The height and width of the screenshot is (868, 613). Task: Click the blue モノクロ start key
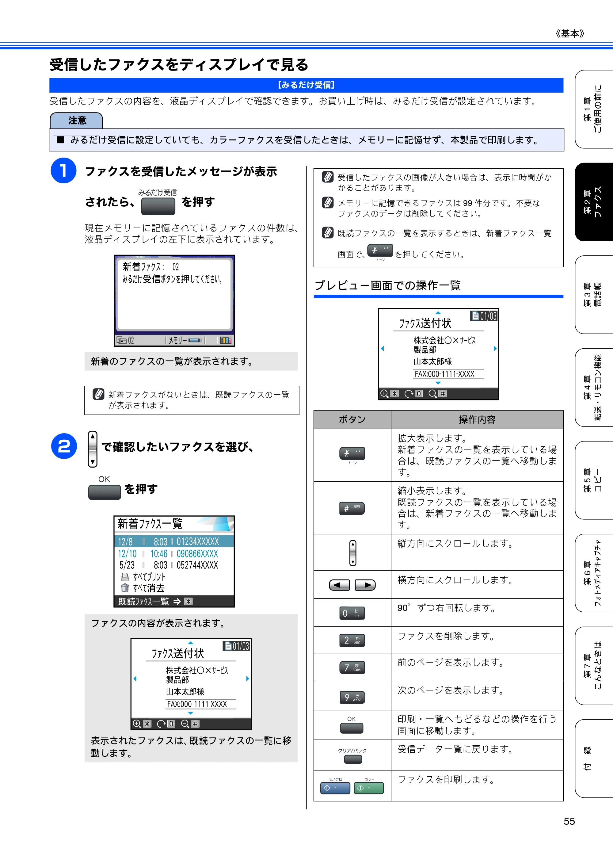click(335, 788)
